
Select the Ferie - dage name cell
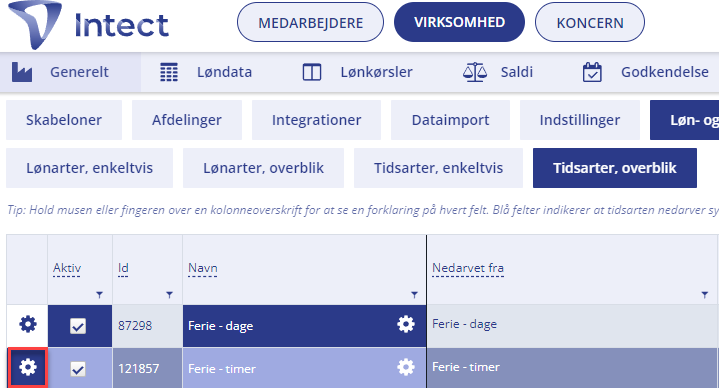pos(304,326)
